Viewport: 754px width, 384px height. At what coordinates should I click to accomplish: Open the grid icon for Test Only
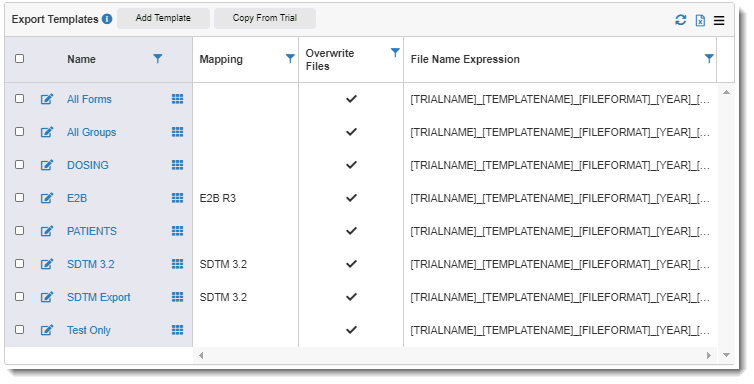tap(177, 330)
